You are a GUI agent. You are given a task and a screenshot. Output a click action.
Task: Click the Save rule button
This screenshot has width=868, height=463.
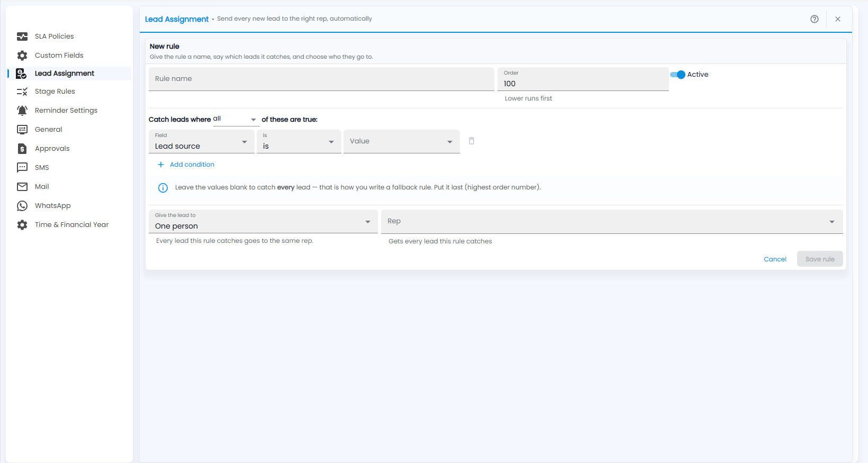click(820, 259)
